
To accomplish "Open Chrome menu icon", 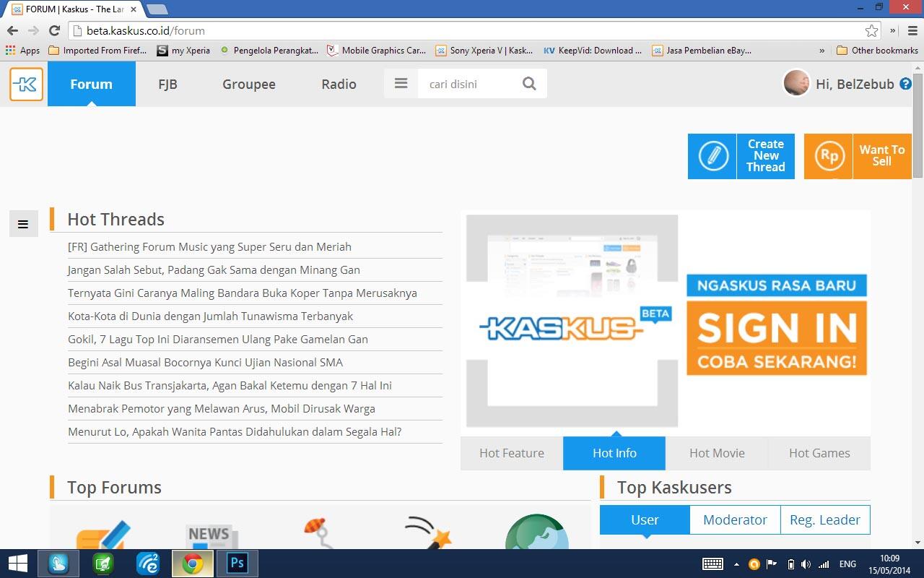I will click(912, 30).
